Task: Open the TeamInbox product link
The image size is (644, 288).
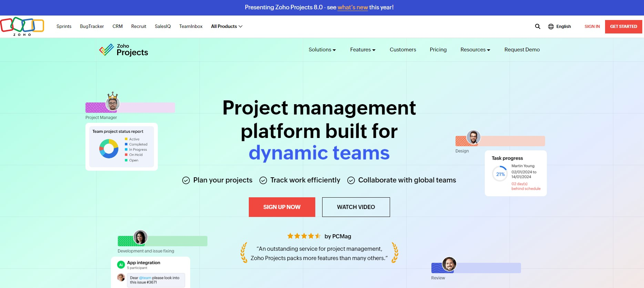Action: click(191, 27)
